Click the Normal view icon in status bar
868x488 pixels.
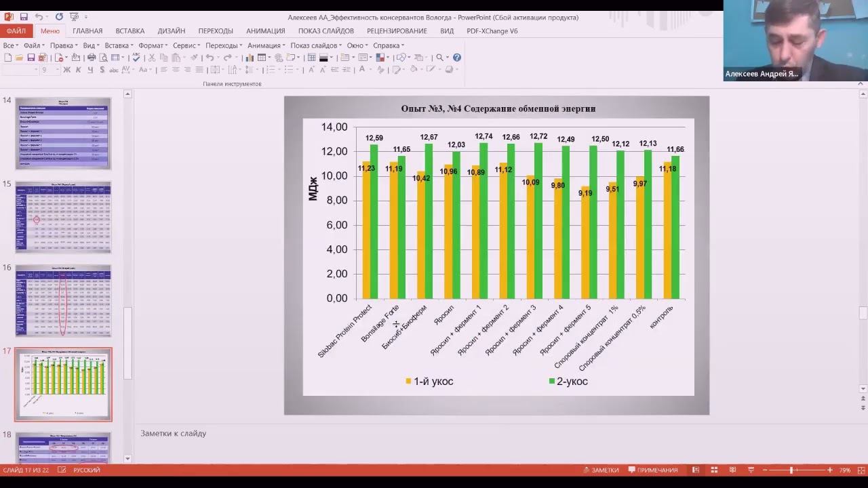pos(696,470)
